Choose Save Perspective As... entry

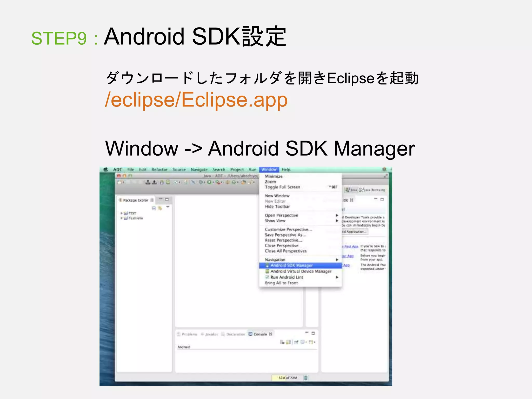(x=300, y=235)
